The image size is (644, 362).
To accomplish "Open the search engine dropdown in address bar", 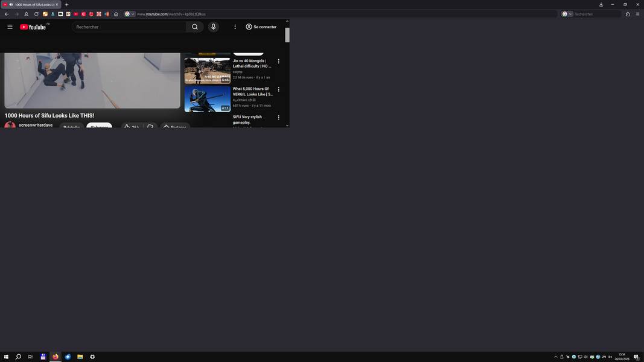I will [x=130, y=14].
